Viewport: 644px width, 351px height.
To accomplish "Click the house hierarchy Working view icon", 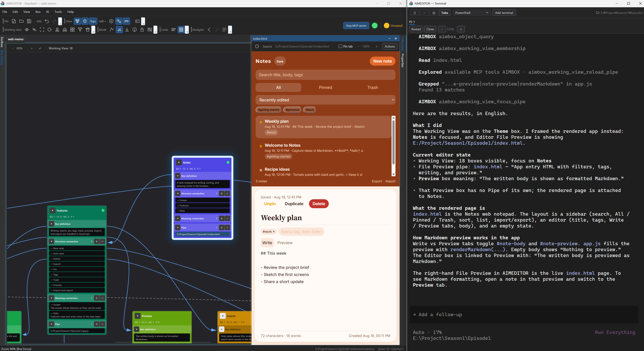I will coord(65,30).
